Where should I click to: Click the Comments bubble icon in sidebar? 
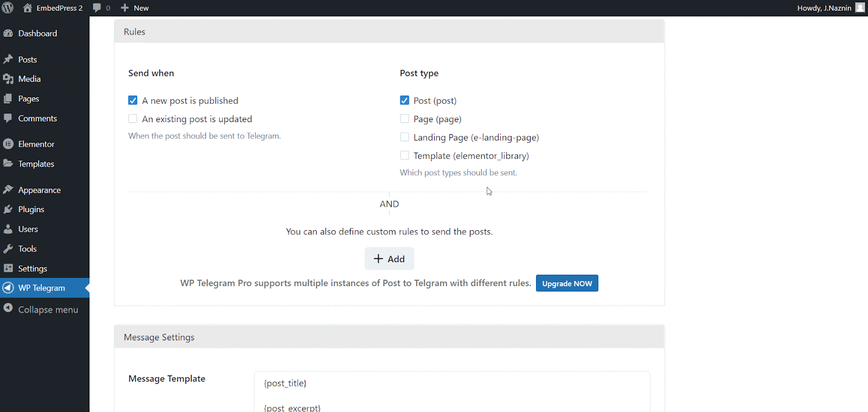(8, 118)
